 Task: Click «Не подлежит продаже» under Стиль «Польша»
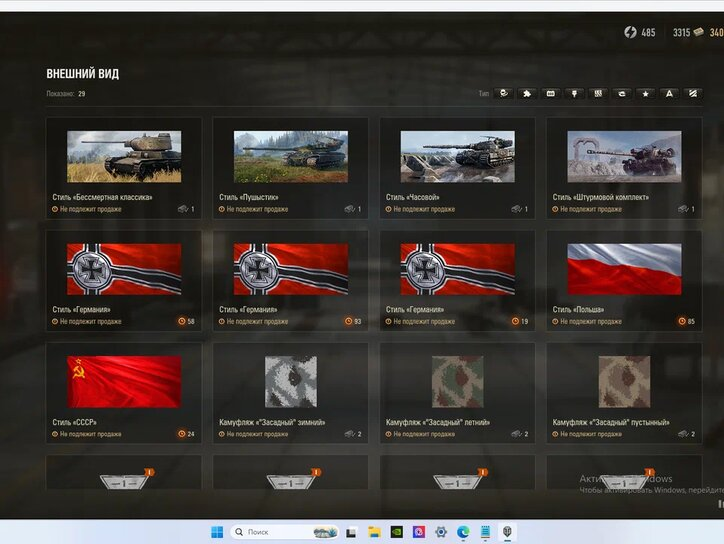click(x=591, y=321)
